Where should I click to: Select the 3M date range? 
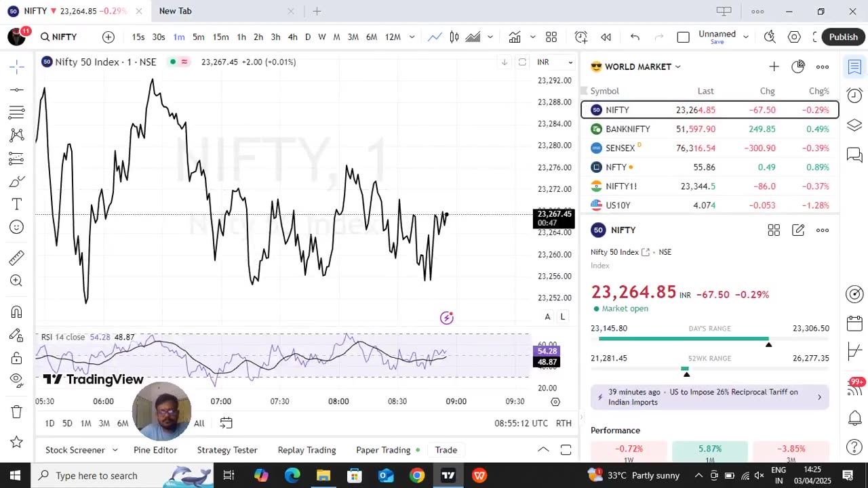(x=104, y=423)
